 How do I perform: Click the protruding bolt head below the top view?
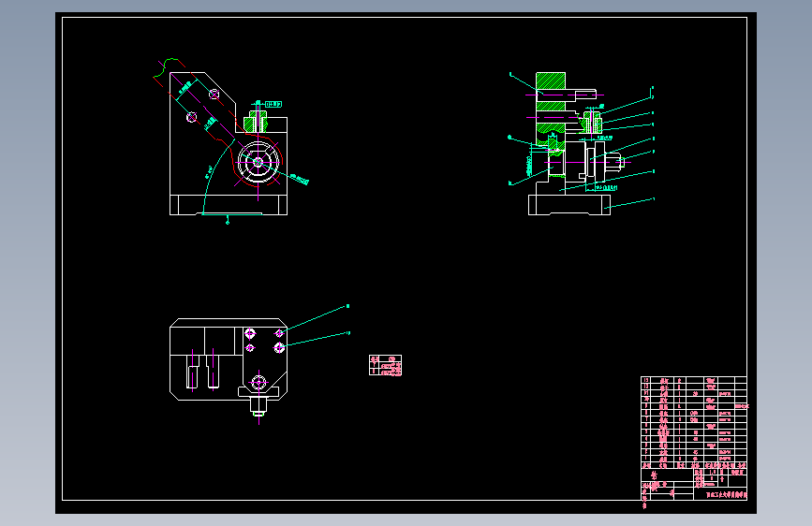(258, 405)
